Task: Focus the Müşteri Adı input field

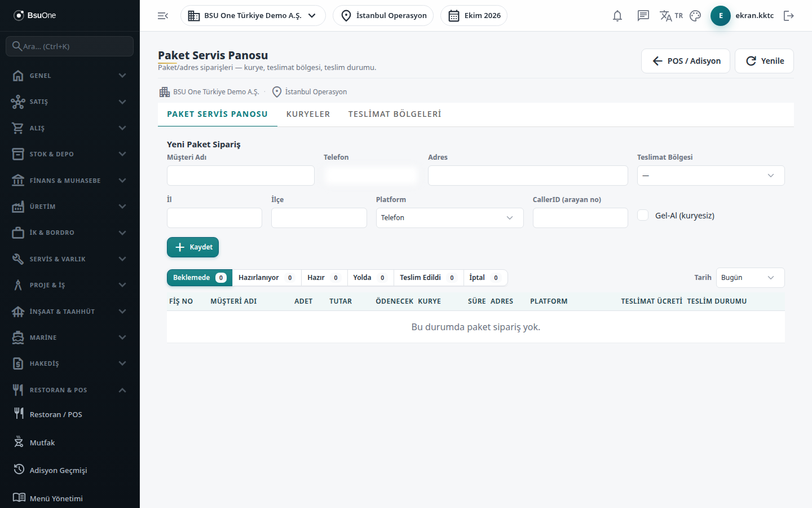Action: 241,176
